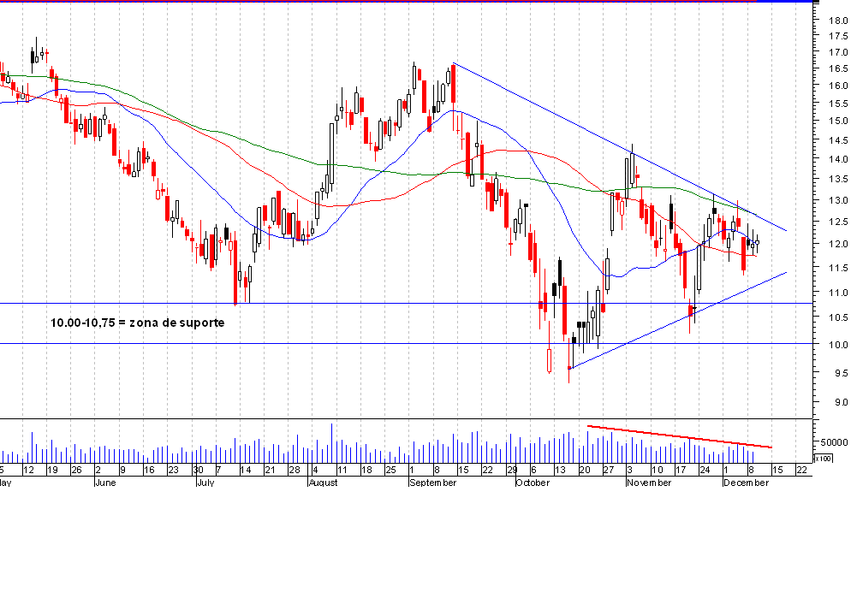The image size is (851, 616).
Task: Click the 14 date label
Action: (246, 471)
